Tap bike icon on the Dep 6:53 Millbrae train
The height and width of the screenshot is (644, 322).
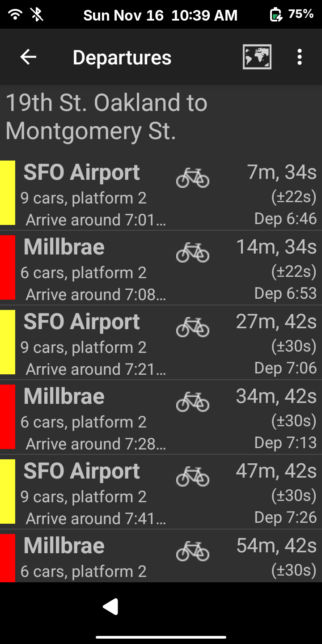point(193,252)
